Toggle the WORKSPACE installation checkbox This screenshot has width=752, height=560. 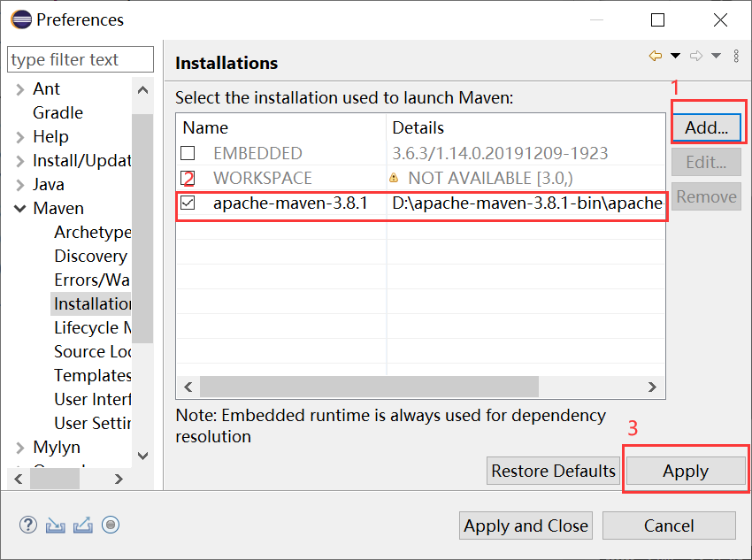click(x=187, y=178)
